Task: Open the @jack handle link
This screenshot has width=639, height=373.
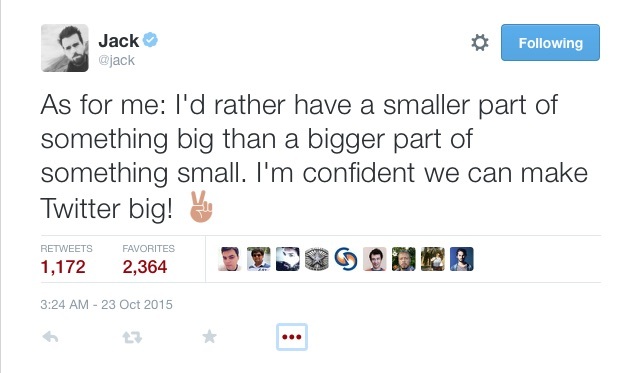Action: point(117,60)
